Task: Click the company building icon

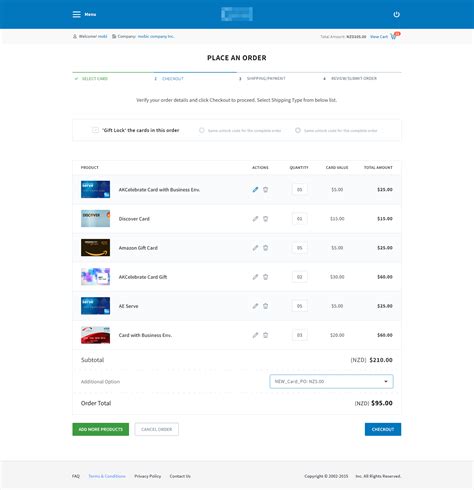Action: (114, 36)
